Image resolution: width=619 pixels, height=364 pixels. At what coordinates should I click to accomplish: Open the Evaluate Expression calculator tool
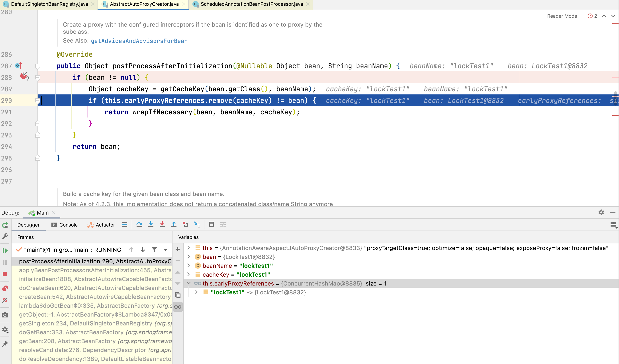coord(212,224)
